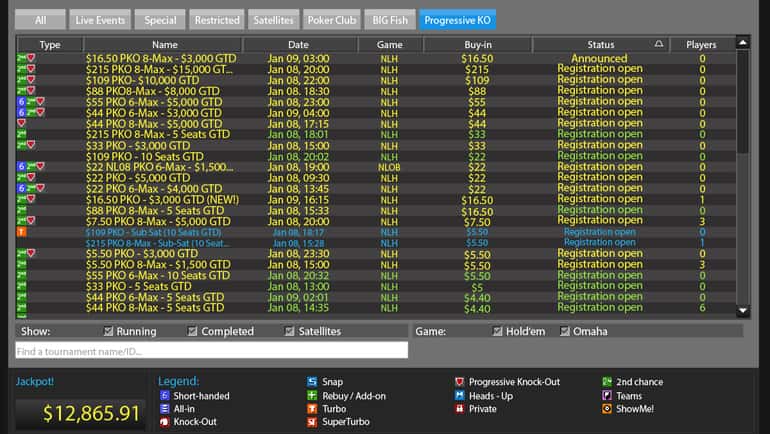Click the SuperTurbo legend icon
This screenshot has height=434, width=770.
coord(312,422)
